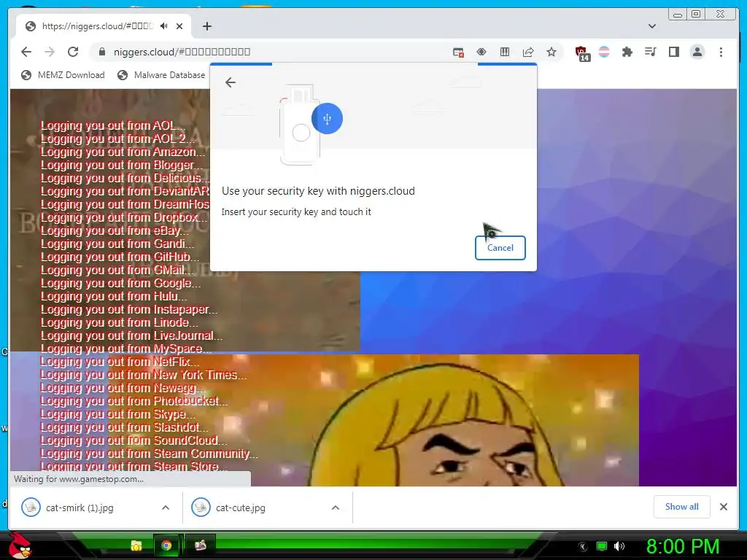
Task: Close the downloads bar
Action: click(723, 507)
